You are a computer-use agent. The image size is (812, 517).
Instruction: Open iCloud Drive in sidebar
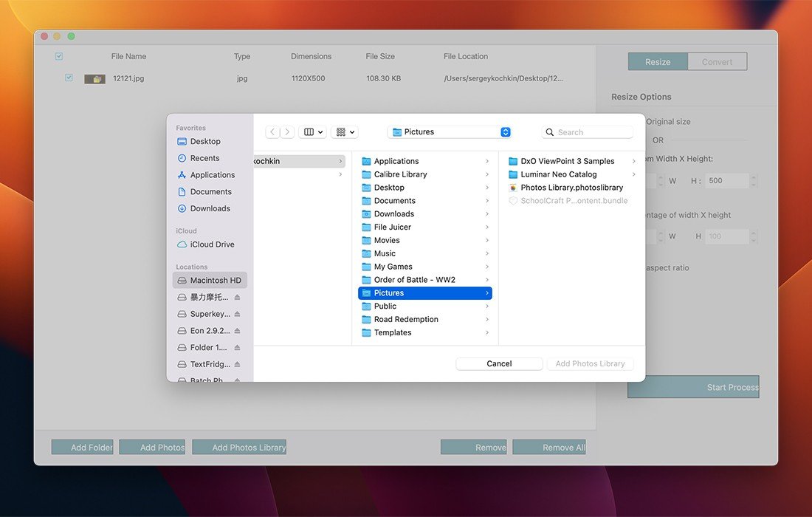click(212, 244)
